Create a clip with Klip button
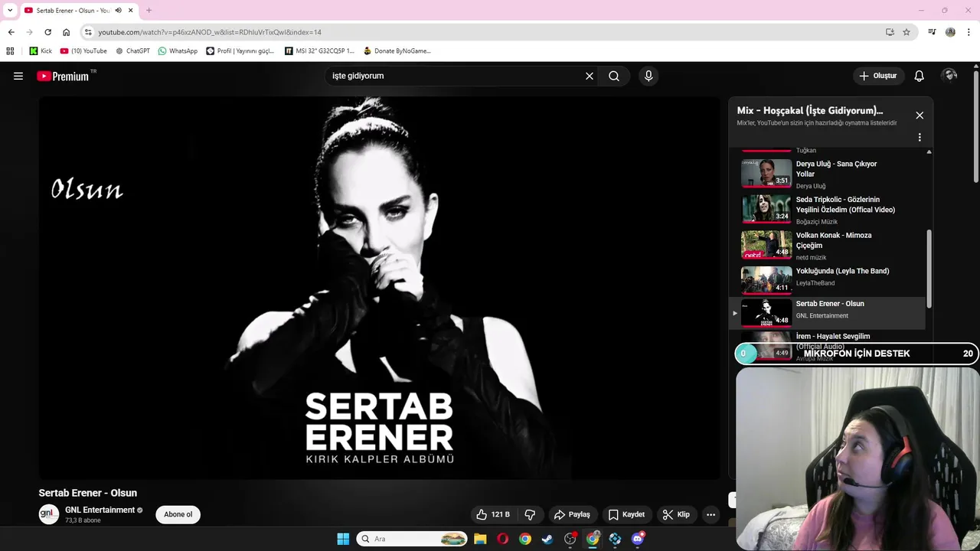Viewport: 980px width, 551px height. click(x=676, y=514)
